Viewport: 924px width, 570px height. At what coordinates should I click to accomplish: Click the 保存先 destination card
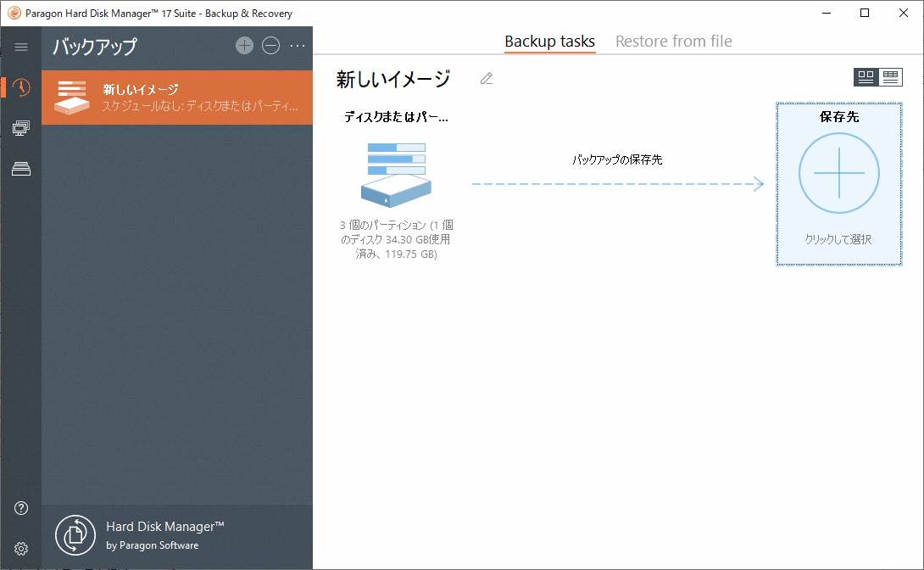tap(838, 183)
